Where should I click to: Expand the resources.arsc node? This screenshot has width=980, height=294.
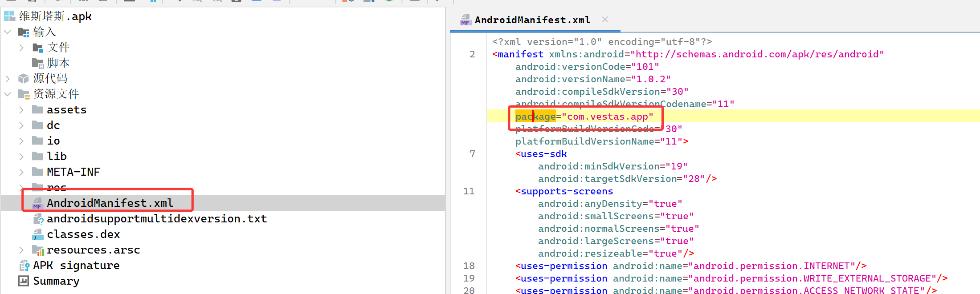tap(21, 250)
